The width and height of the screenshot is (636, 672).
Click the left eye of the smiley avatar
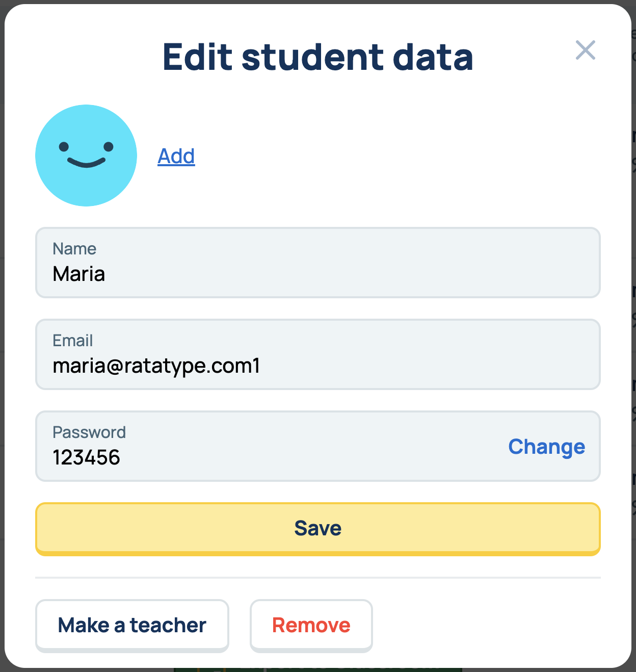click(64, 147)
